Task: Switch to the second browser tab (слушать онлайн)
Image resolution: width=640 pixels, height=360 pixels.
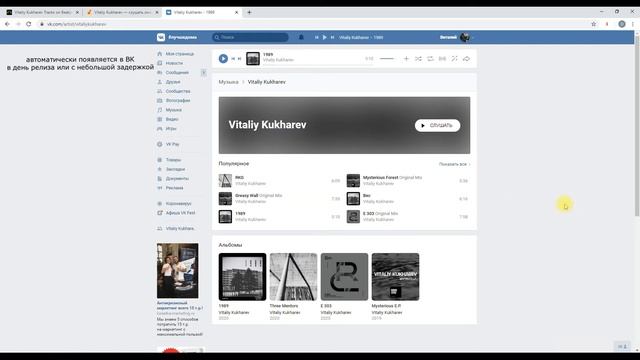Action: tap(122, 12)
